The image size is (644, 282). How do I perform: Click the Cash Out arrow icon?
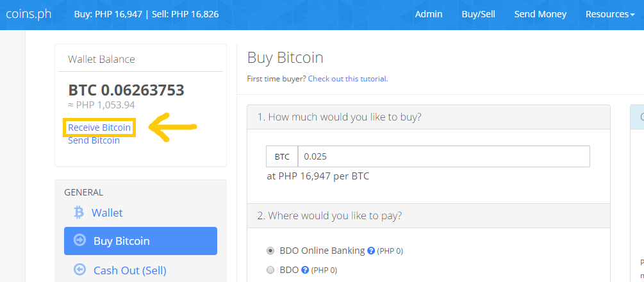click(80, 269)
